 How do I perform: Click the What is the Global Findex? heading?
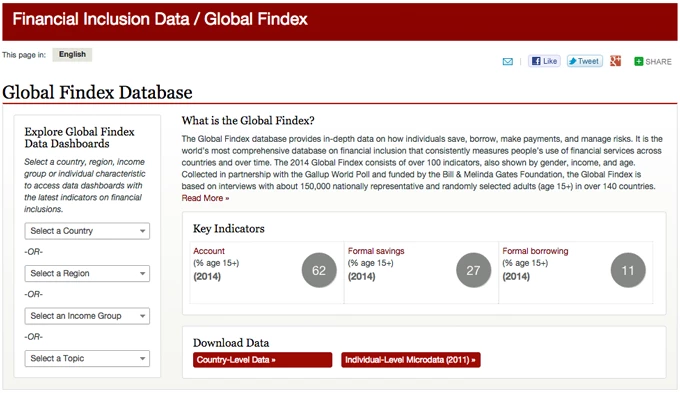[x=248, y=121]
